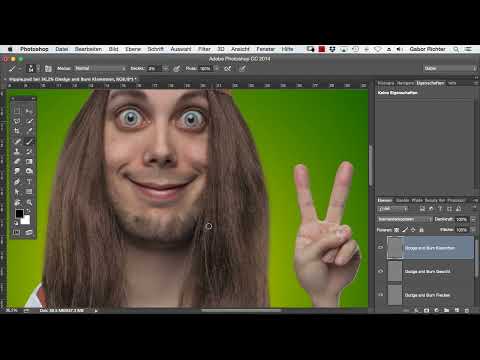Open the Datei menu

tap(62, 49)
